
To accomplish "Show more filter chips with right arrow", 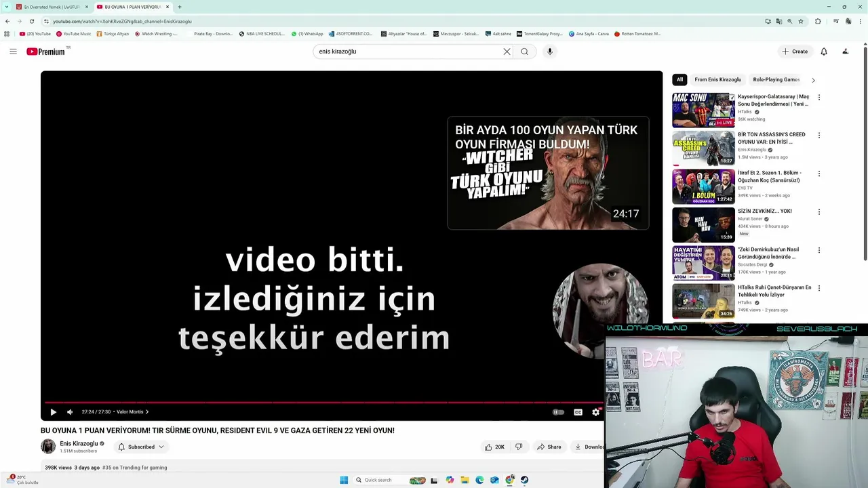I will (813, 80).
